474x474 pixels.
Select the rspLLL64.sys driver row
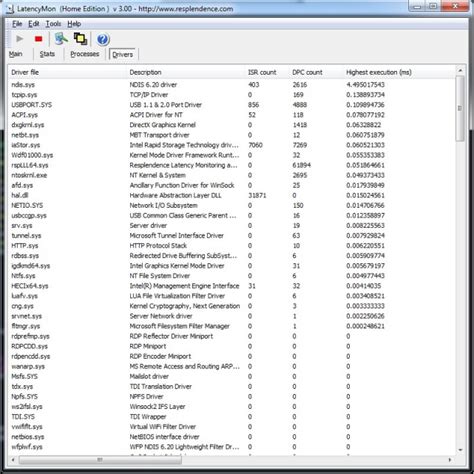tap(231, 165)
